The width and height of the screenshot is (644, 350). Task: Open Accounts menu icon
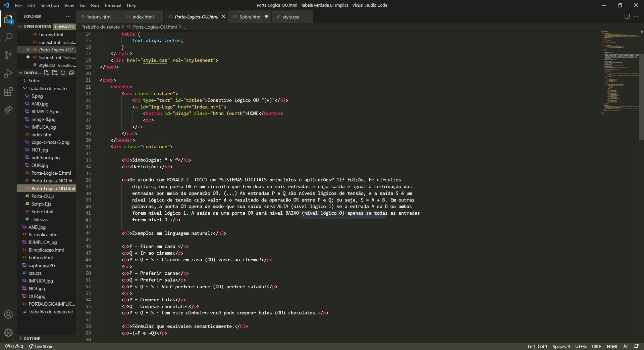tap(8, 314)
